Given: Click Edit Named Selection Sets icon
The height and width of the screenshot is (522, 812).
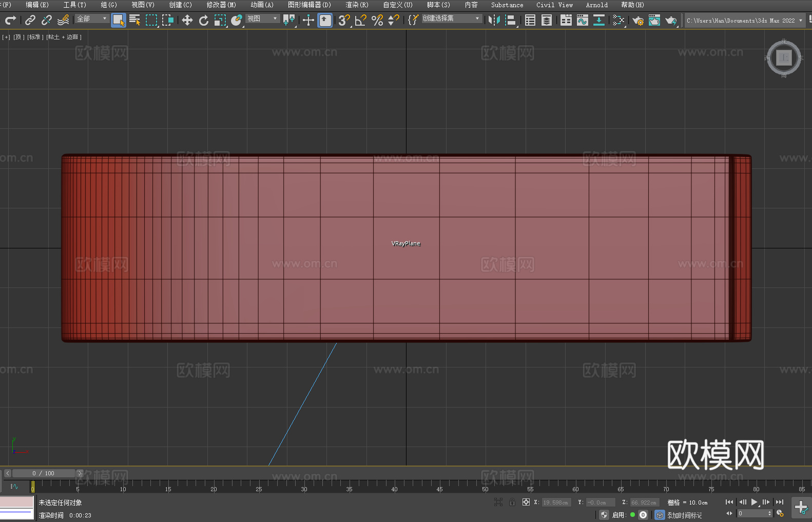Looking at the screenshot, I should (413, 20).
